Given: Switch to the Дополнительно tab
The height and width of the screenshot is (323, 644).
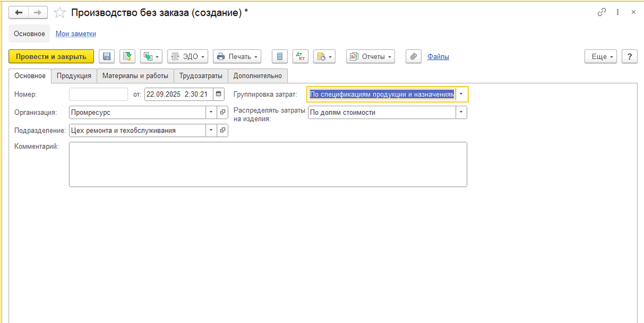Looking at the screenshot, I should pyautogui.click(x=258, y=76).
